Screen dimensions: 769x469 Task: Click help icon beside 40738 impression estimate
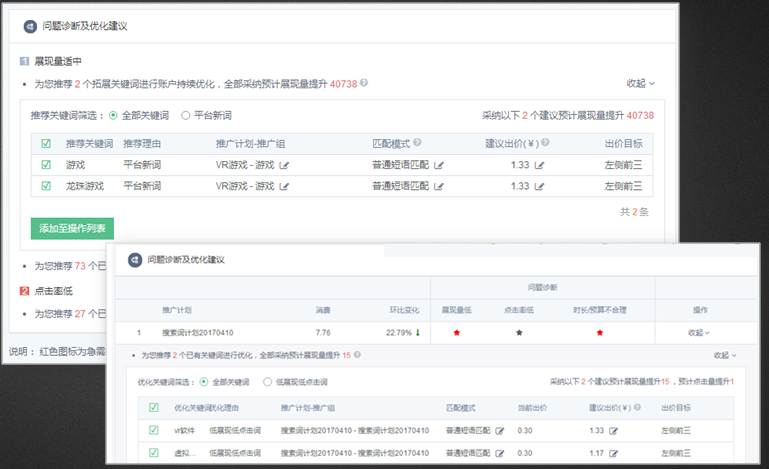click(364, 85)
